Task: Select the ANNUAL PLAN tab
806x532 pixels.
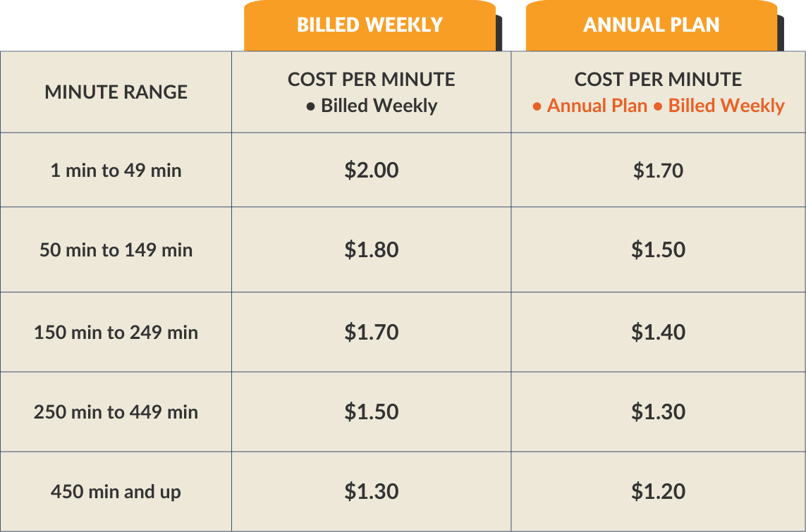Action: [x=652, y=25]
